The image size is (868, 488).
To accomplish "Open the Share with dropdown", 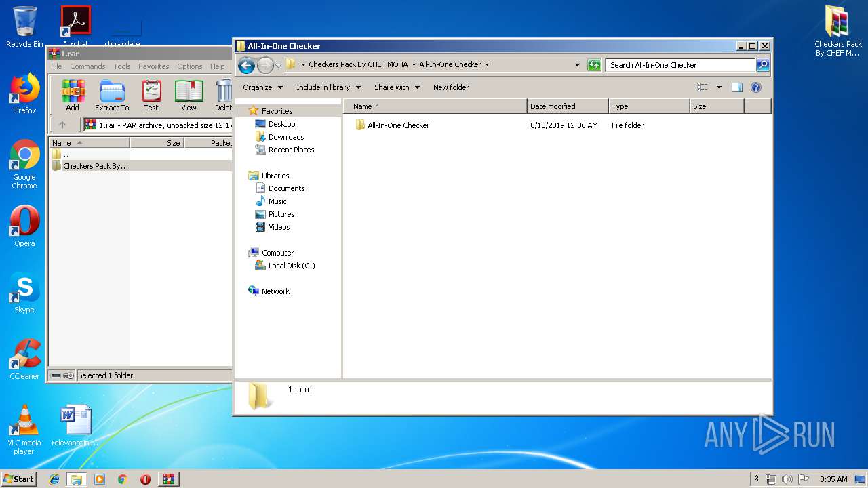I will [397, 87].
